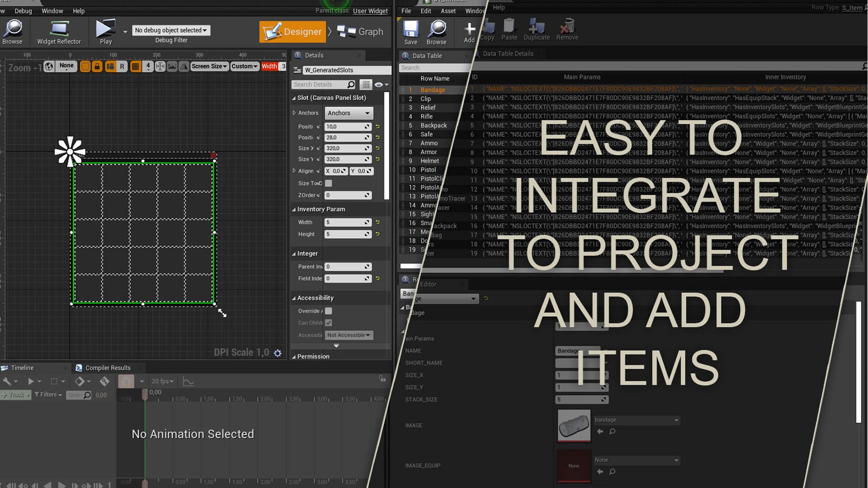
Task: Open the keyframe diamond options menu
Action: tap(82, 381)
